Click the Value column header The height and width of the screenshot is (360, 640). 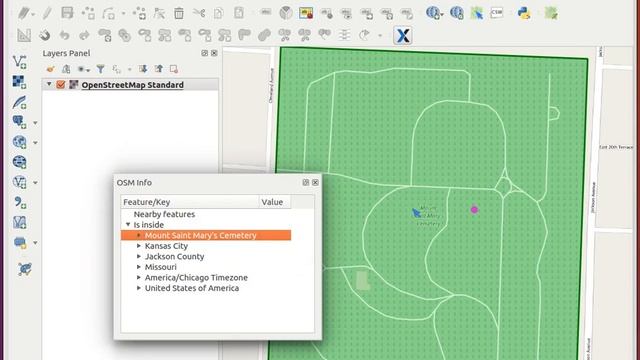coord(275,202)
